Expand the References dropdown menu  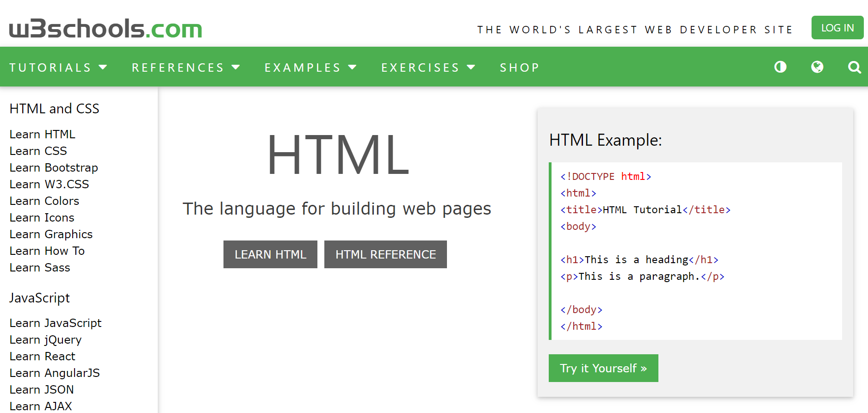tap(186, 68)
